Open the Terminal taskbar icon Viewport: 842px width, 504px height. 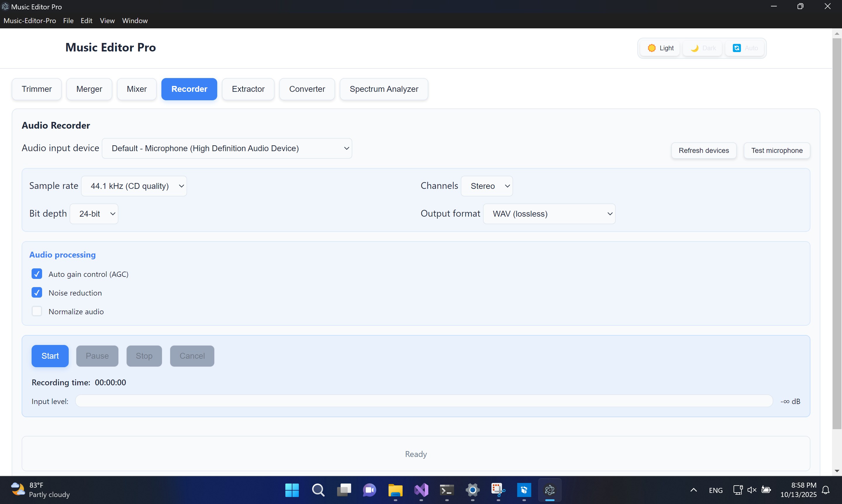(x=447, y=490)
